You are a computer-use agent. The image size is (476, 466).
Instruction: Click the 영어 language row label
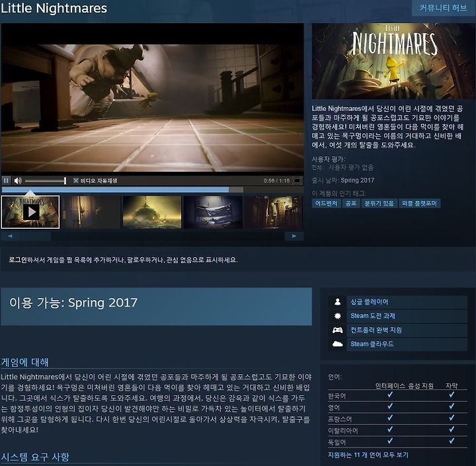[334, 408]
